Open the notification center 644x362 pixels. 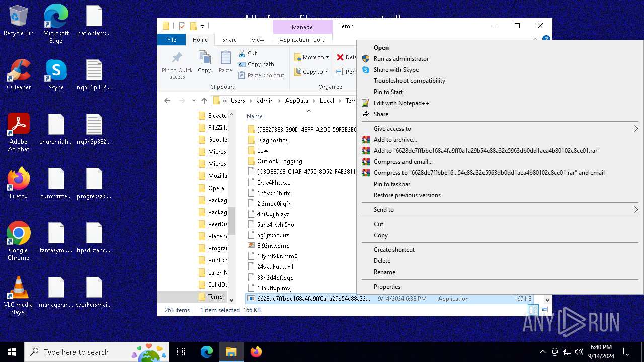click(x=627, y=352)
